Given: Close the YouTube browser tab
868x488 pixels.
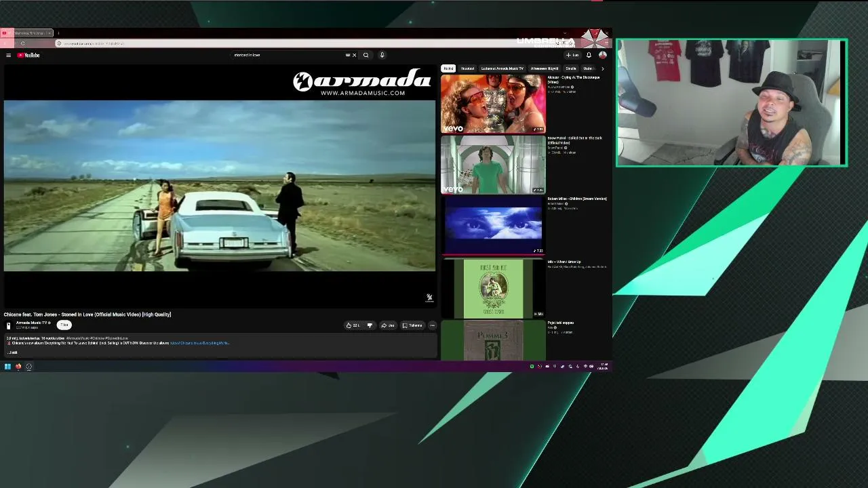Looking at the screenshot, I should [x=49, y=33].
